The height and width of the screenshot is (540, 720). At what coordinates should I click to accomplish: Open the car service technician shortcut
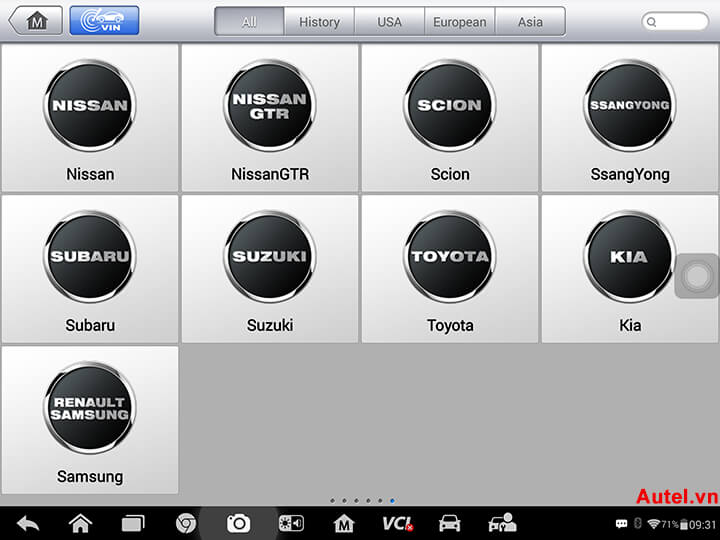502,523
